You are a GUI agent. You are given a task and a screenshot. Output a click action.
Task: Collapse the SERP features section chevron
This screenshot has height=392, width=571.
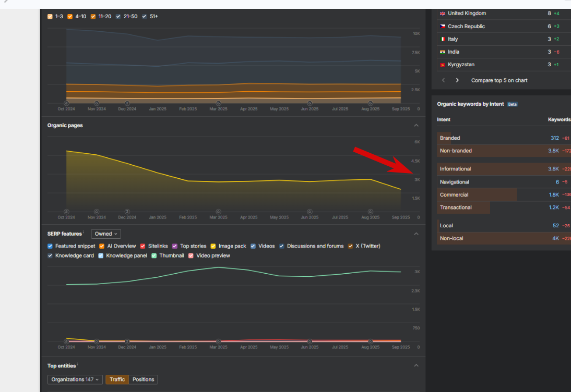click(x=416, y=234)
